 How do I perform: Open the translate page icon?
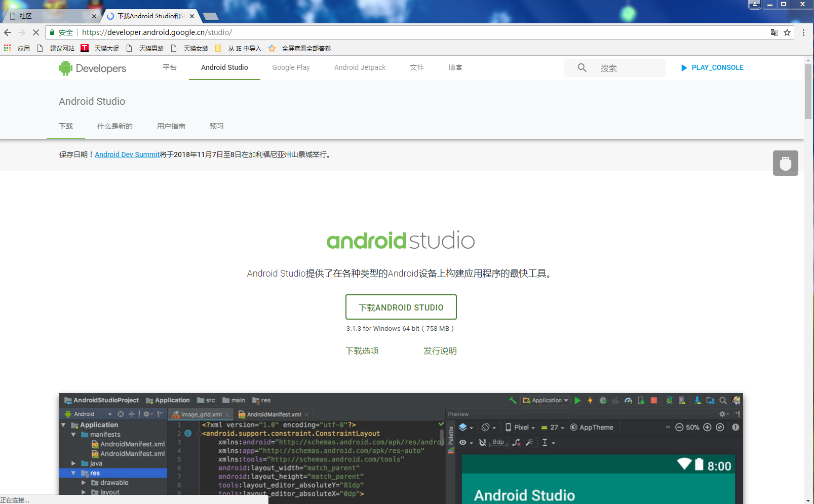[774, 32]
